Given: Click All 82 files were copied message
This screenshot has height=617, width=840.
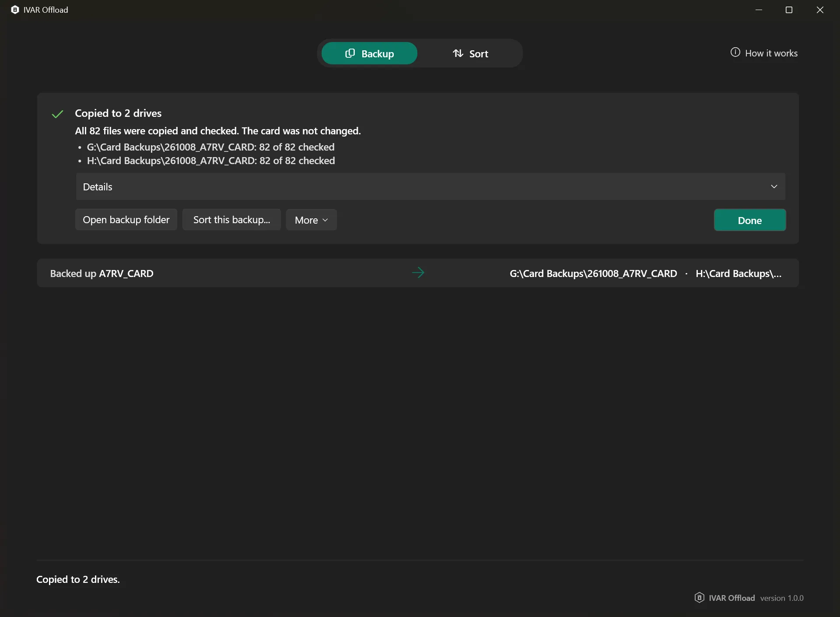Looking at the screenshot, I should pyautogui.click(x=218, y=131).
